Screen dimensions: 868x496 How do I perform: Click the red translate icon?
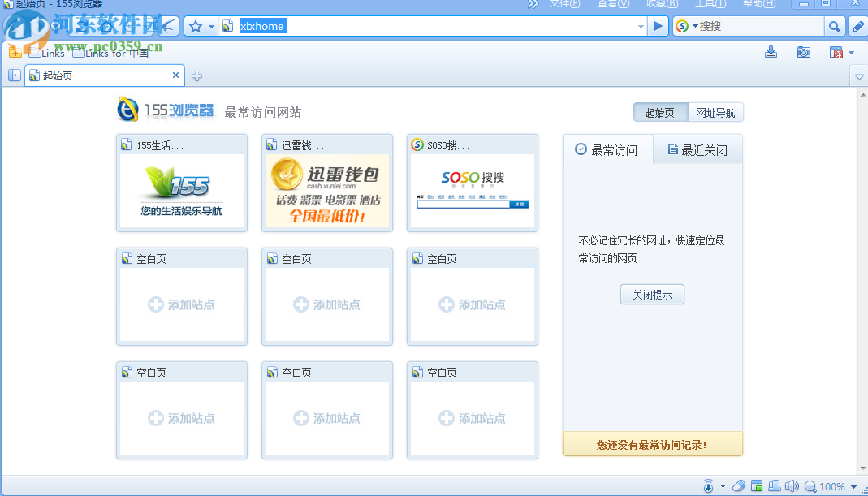[836, 53]
